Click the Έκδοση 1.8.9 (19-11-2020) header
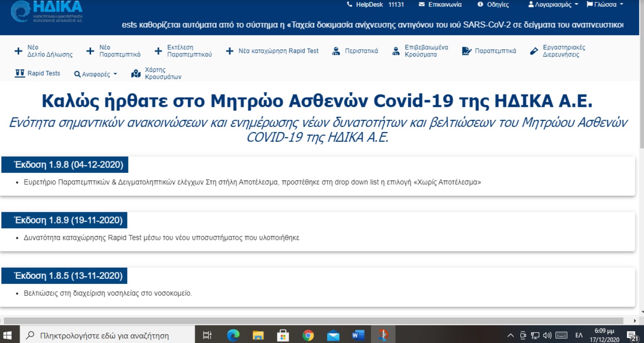Screen dimensions: 644x343 pos(64,220)
